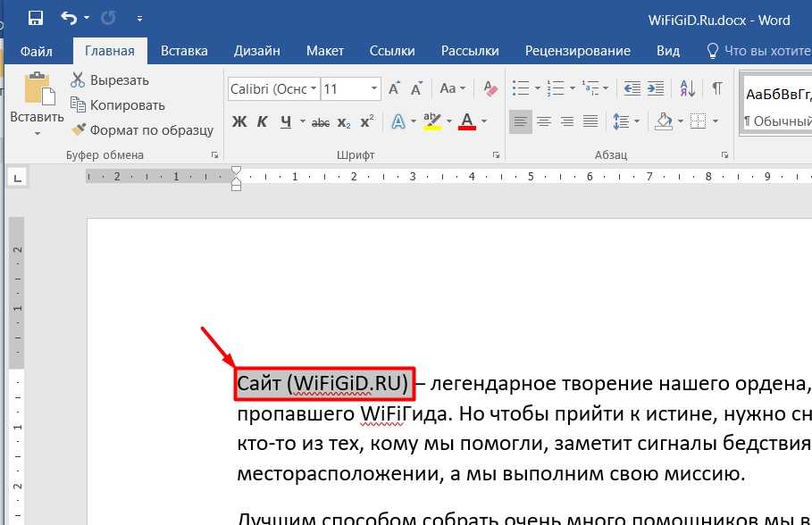
Task: Open the undo history dropdown arrow
Action: click(87, 19)
